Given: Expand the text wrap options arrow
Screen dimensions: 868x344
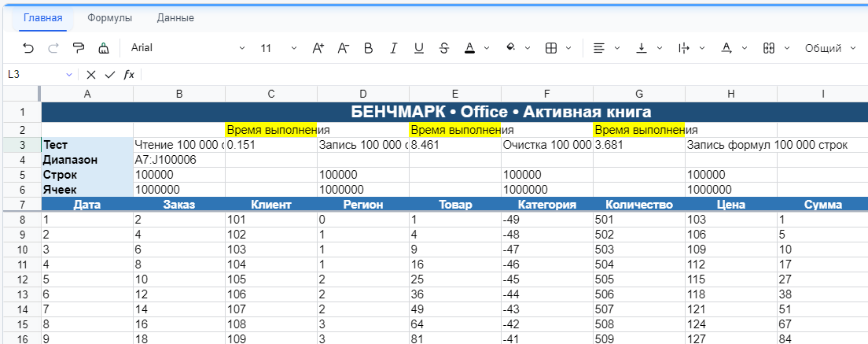Looking at the screenshot, I should tap(702, 48).
